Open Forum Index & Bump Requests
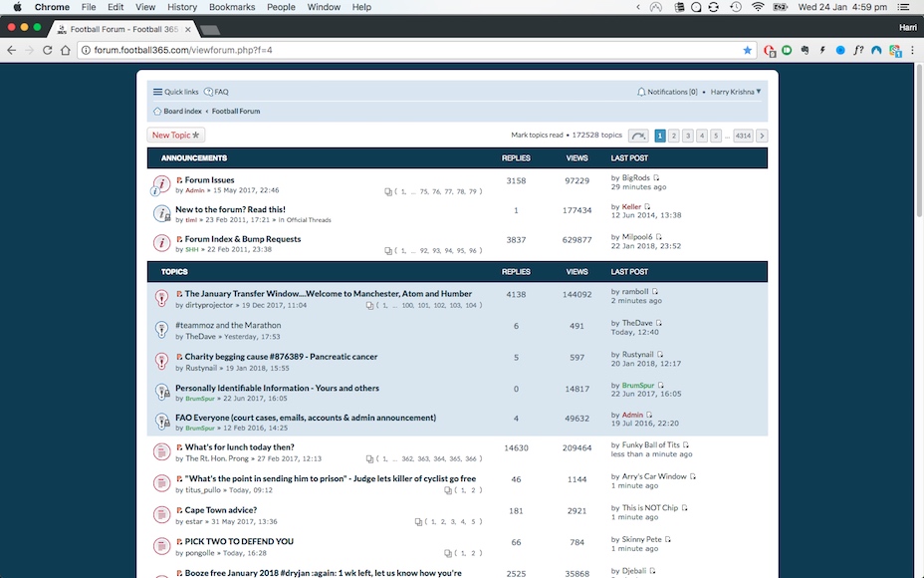Image resolution: width=924 pixels, height=578 pixels. click(243, 239)
